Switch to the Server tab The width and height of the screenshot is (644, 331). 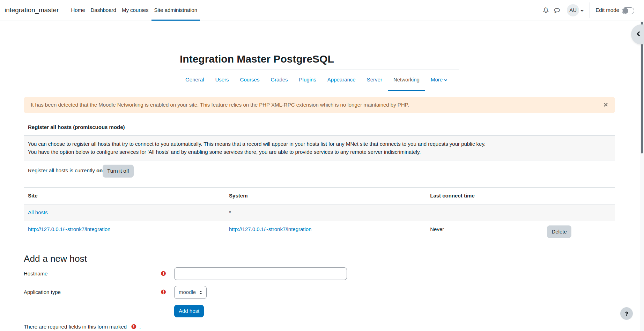pyautogui.click(x=375, y=80)
